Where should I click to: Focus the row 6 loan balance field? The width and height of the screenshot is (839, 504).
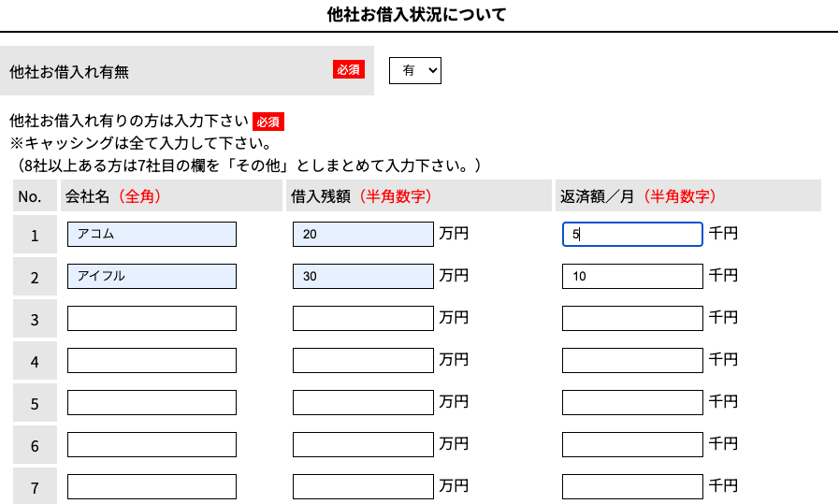click(x=362, y=444)
